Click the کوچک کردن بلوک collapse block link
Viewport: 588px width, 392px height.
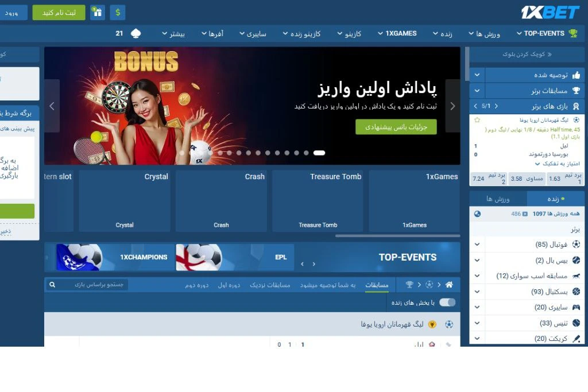[527, 55]
